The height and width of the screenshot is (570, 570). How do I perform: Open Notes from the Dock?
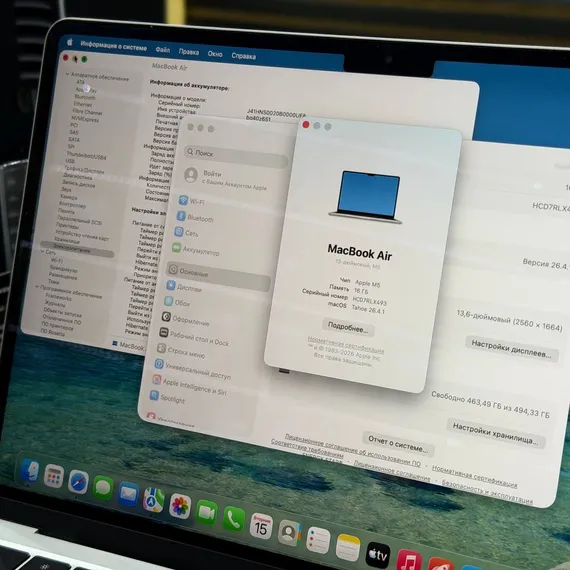tap(348, 547)
